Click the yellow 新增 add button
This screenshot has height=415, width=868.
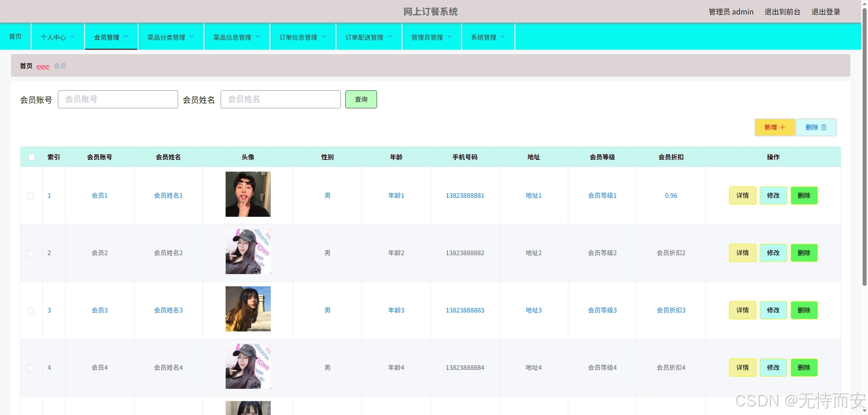[775, 127]
